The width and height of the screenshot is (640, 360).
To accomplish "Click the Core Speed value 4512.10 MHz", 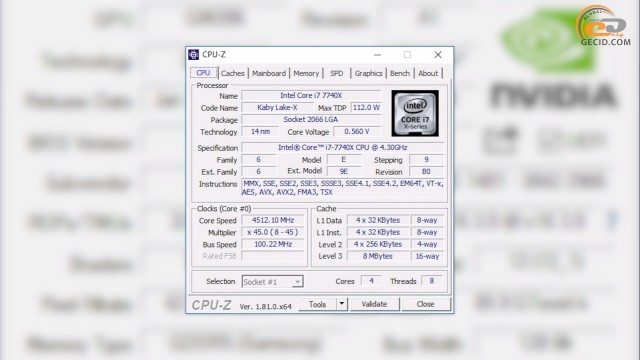I will [273, 220].
